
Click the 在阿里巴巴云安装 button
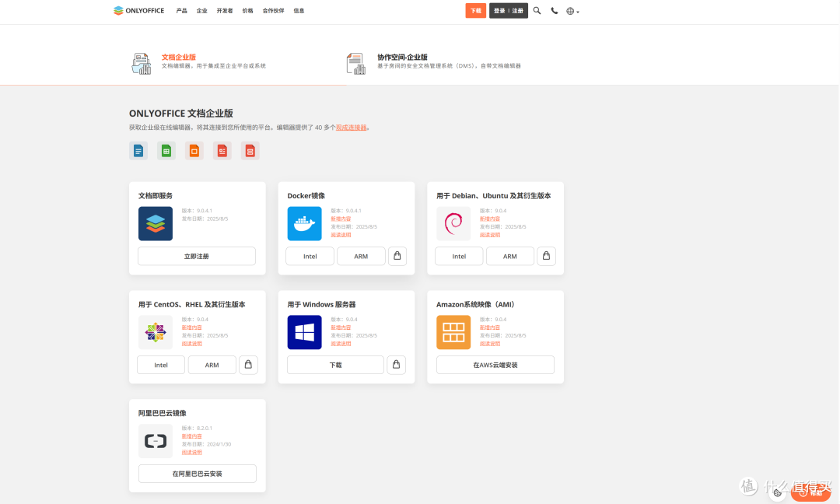click(197, 474)
